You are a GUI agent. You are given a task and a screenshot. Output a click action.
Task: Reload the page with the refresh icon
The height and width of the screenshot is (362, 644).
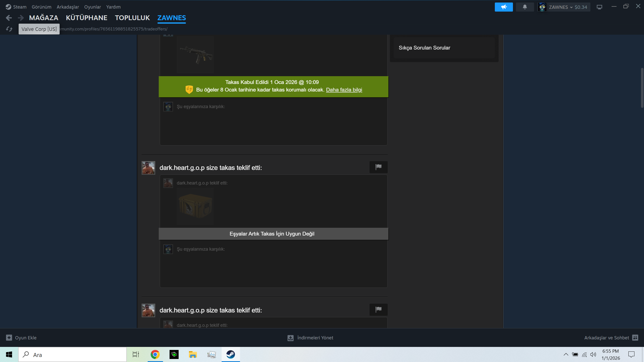click(x=9, y=29)
